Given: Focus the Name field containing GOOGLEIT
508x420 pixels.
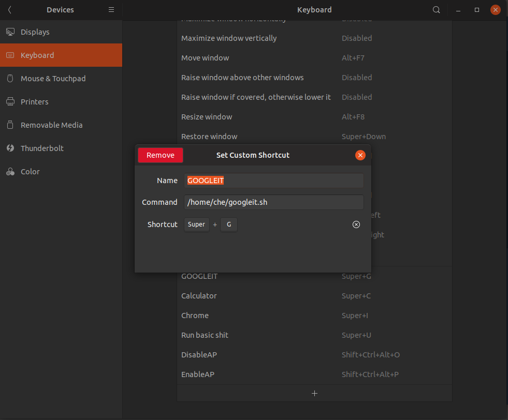Looking at the screenshot, I should pyautogui.click(x=274, y=181).
